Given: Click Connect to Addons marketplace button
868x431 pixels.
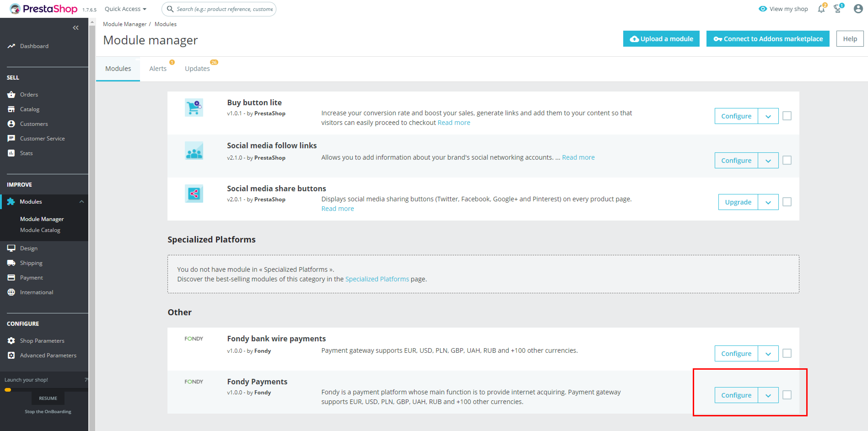Looking at the screenshot, I should (x=768, y=39).
